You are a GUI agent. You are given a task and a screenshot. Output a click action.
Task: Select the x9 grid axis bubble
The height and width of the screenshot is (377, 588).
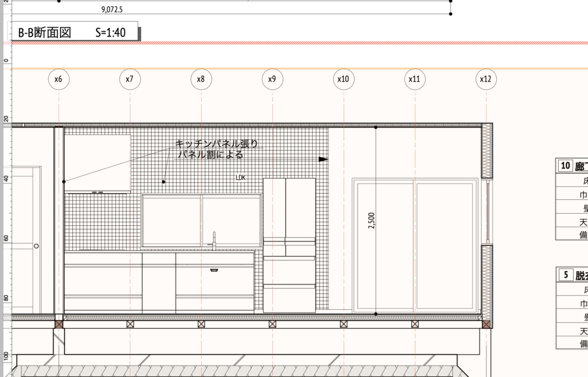(272, 79)
